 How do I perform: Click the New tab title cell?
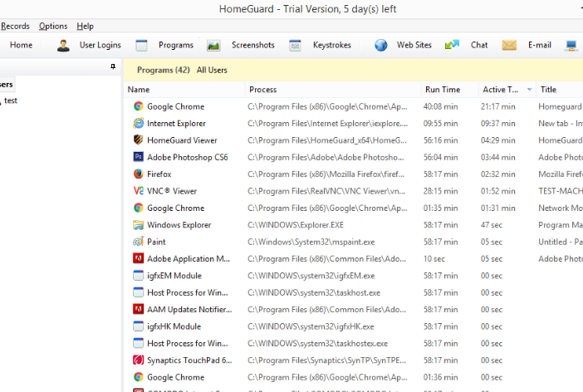click(x=561, y=124)
